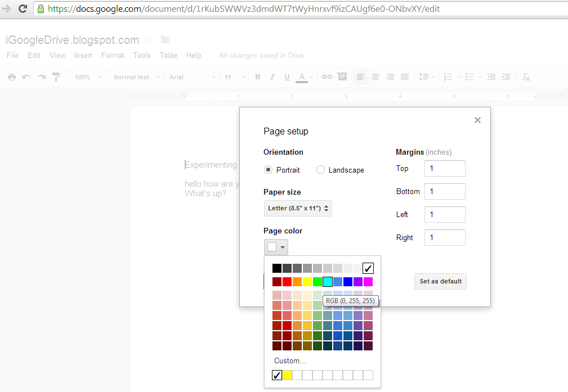
Task: Open the Help menu
Action: tap(194, 55)
